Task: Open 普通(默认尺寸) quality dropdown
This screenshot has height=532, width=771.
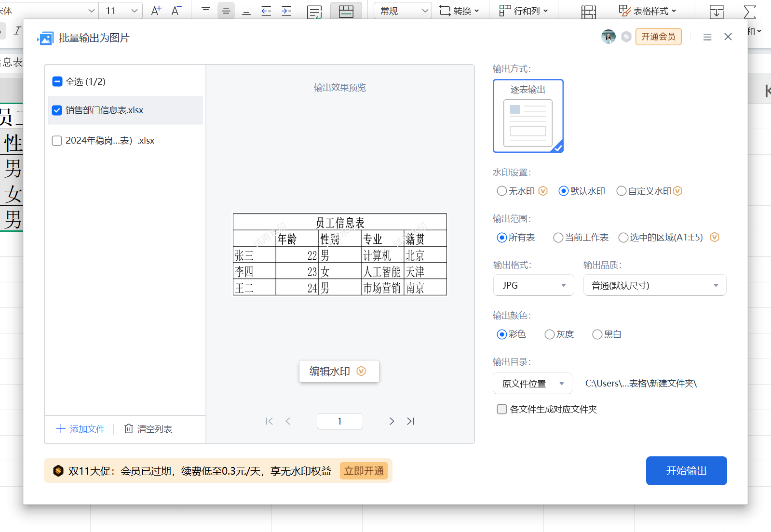Action: tap(655, 285)
